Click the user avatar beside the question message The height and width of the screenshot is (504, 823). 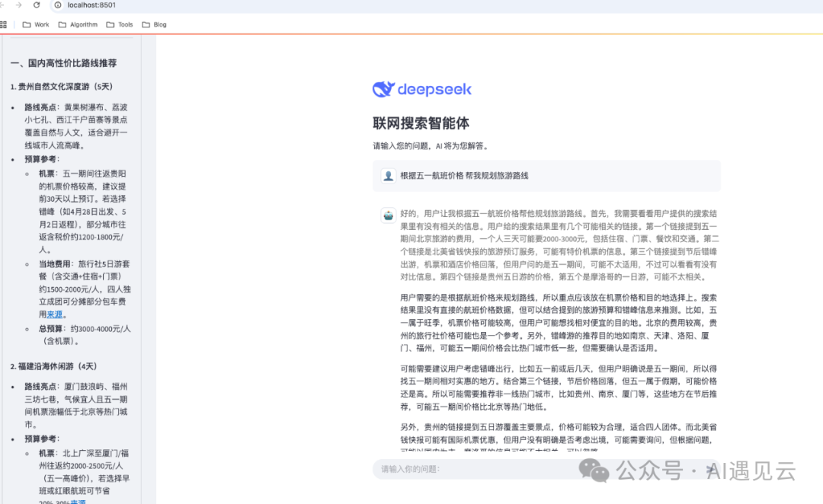[x=388, y=176]
